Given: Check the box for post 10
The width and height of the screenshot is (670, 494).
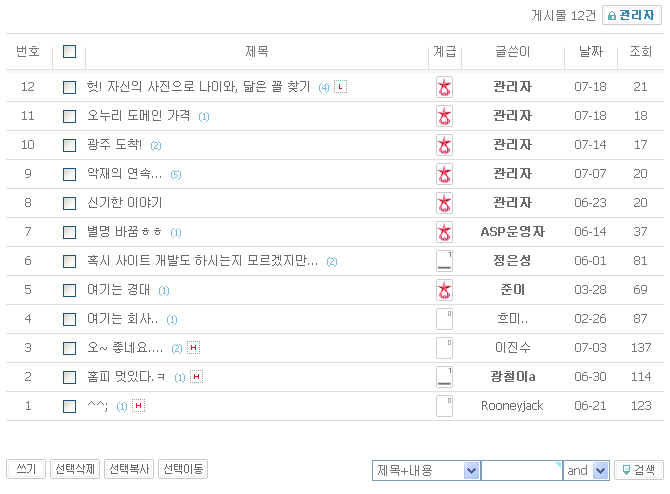Looking at the screenshot, I should tap(69, 145).
